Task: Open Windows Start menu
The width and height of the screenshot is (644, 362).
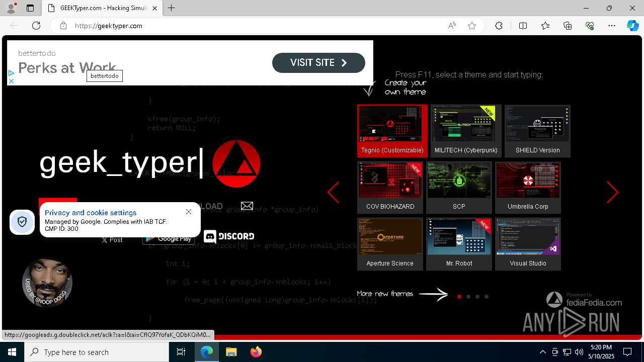Action: click(x=12, y=352)
